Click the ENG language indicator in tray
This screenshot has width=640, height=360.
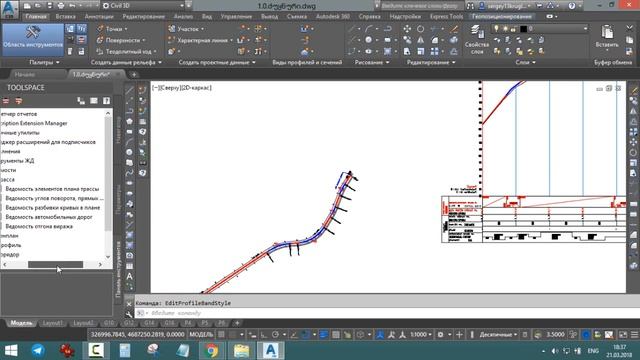pos(593,351)
